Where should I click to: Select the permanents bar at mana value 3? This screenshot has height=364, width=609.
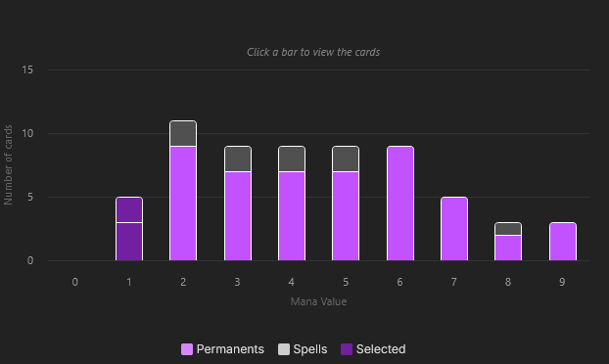[x=238, y=216]
